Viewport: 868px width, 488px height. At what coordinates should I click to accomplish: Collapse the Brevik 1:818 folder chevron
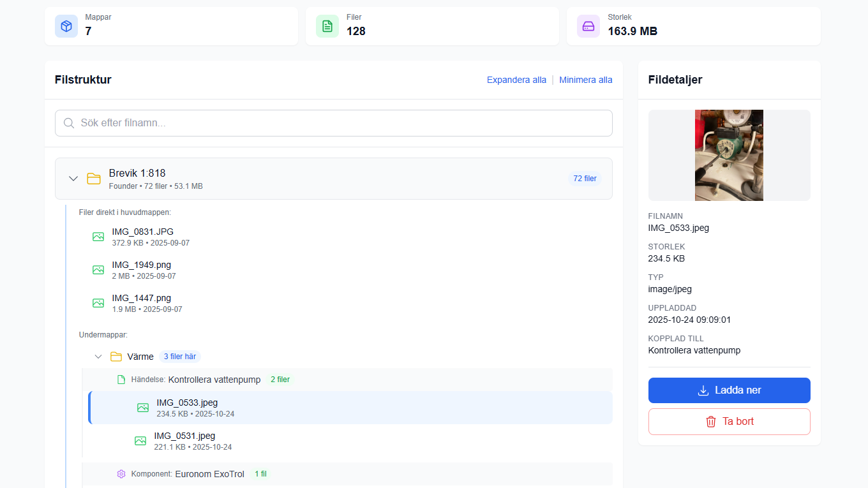[73, 179]
